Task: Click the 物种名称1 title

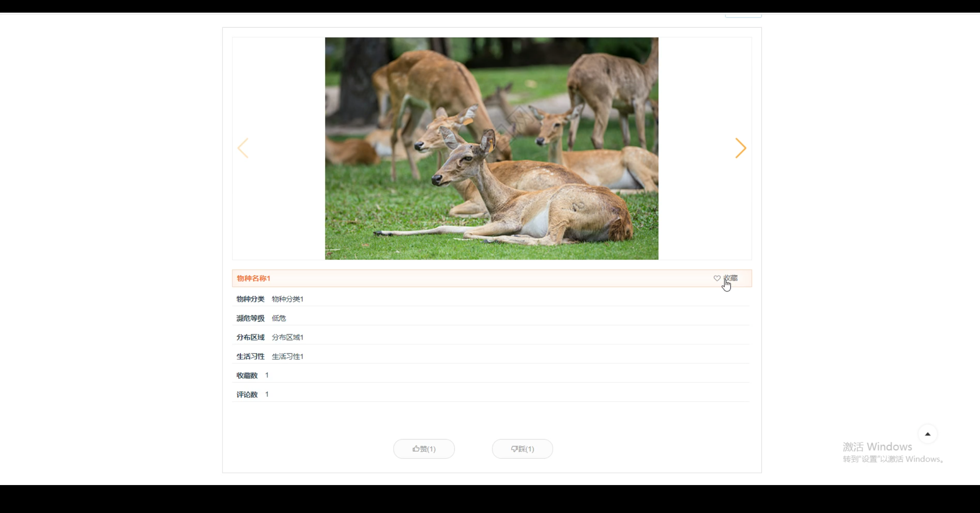Action: coord(253,278)
